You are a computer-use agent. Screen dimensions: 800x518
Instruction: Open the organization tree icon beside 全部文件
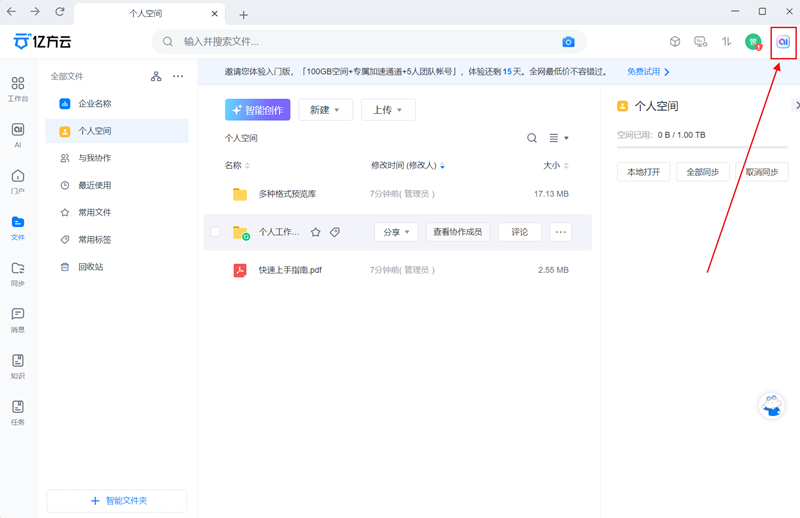pos(156,76)
